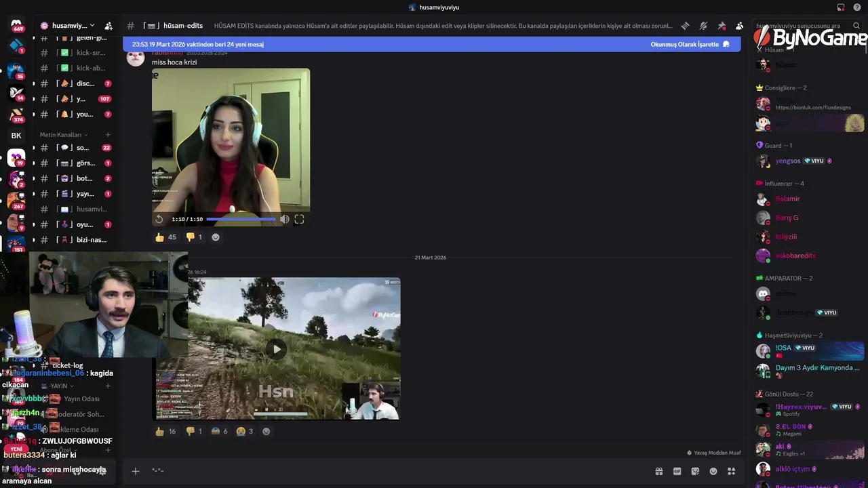Open server icon with badge 14
868x488 pixels.
[16, 93]
